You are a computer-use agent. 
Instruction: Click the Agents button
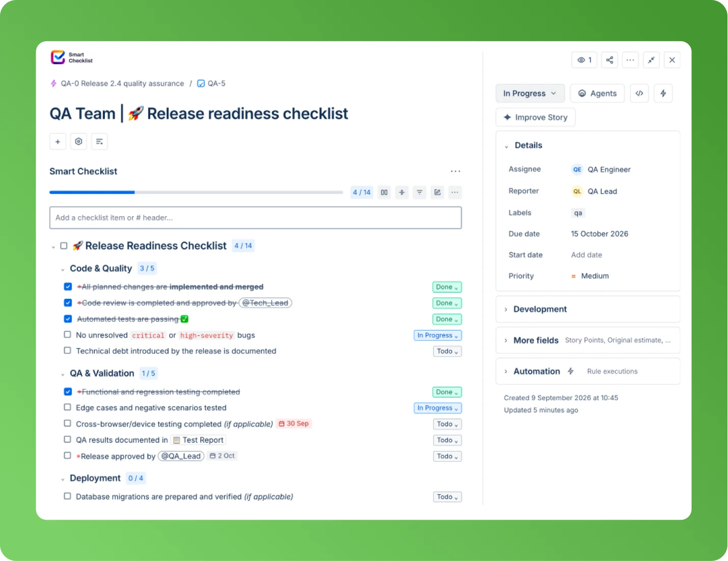coord(597,93)
